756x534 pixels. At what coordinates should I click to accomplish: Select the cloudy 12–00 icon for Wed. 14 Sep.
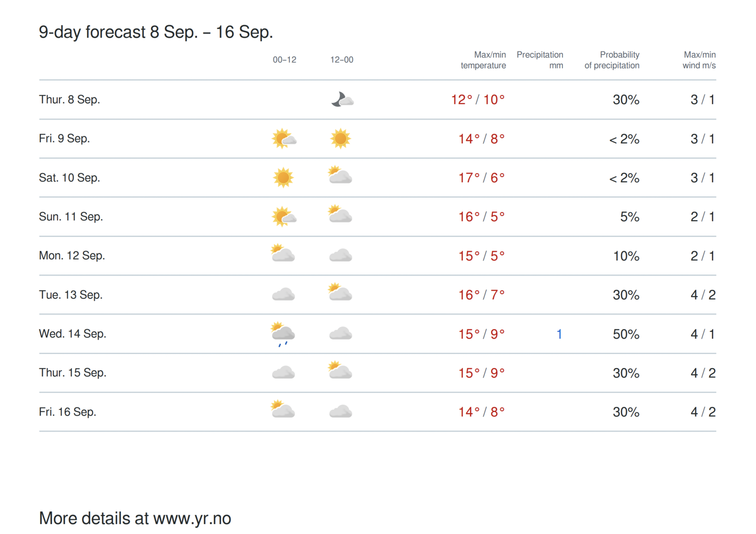click(x=341, y=334)
